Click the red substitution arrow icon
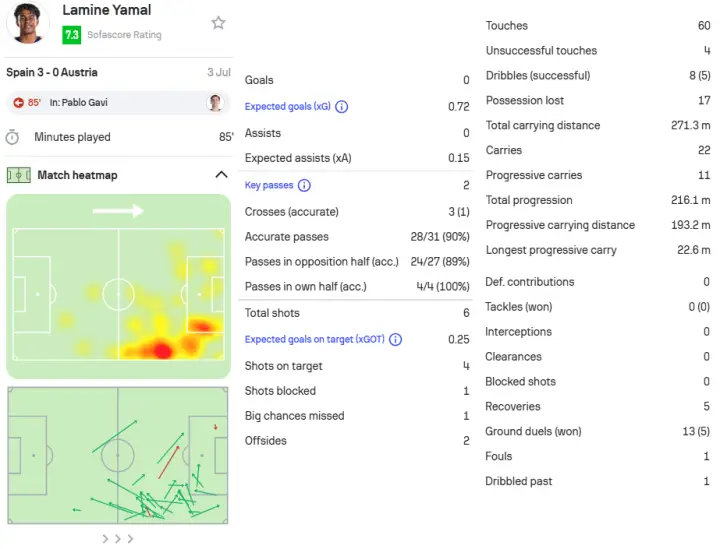The height and width of the screenshot is (549, 720). tap(18, 103)
